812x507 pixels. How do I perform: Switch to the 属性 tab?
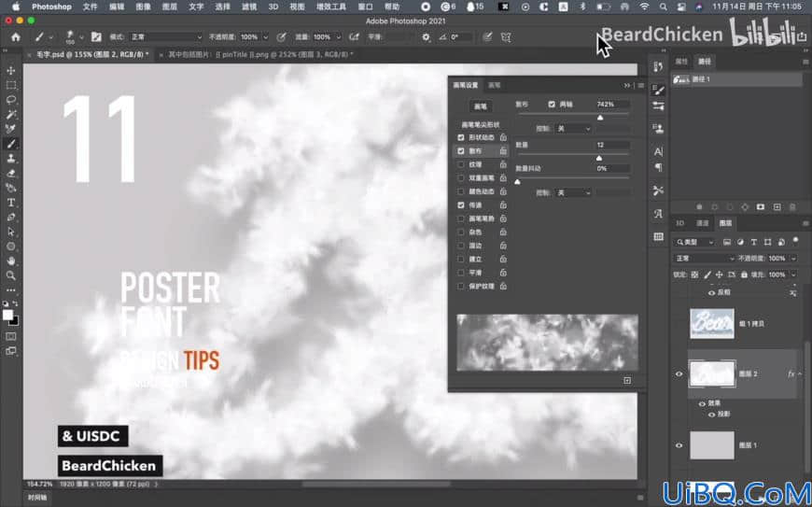[x=681, y=62]
